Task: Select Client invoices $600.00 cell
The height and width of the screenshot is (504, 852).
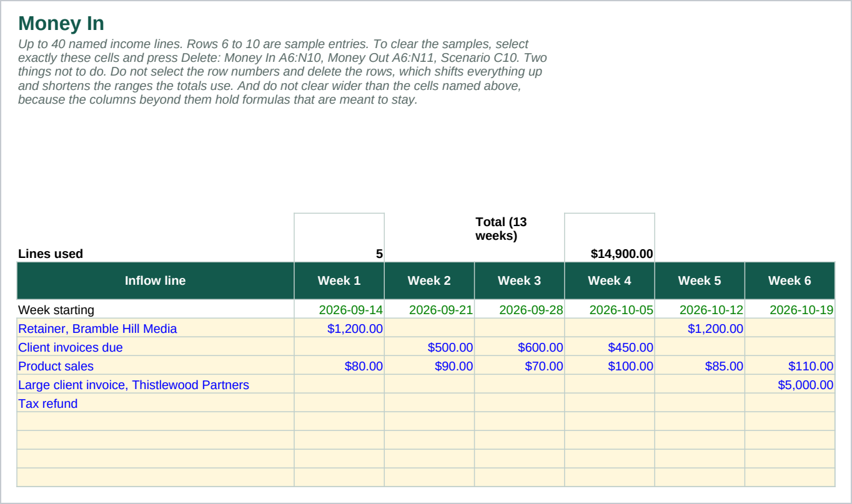Action: point(520,347)
